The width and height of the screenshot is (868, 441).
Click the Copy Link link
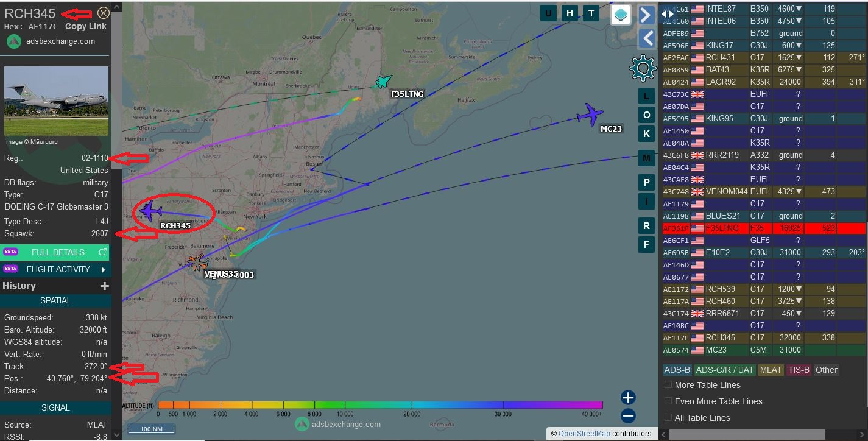tap(85, 26)
